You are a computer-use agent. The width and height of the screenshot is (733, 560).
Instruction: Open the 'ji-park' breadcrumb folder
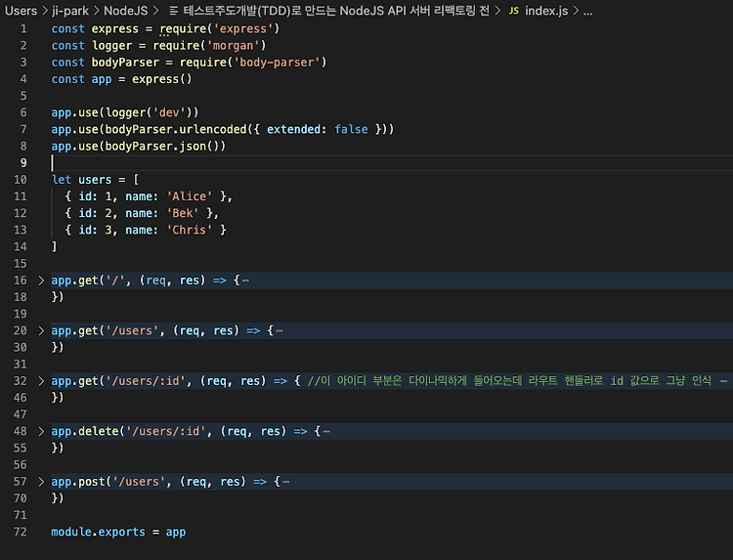[x=69, y=11]
